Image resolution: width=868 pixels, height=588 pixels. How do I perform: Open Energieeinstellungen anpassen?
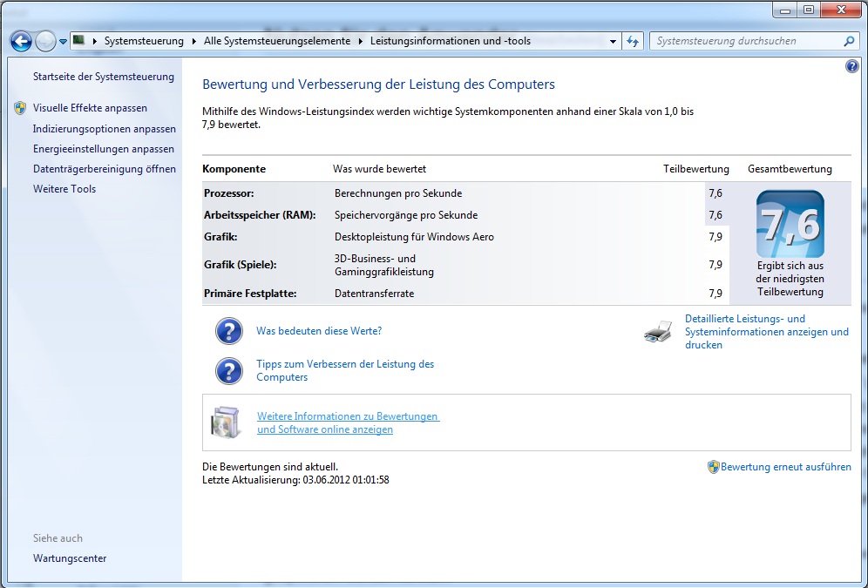[x=104, y=149]
